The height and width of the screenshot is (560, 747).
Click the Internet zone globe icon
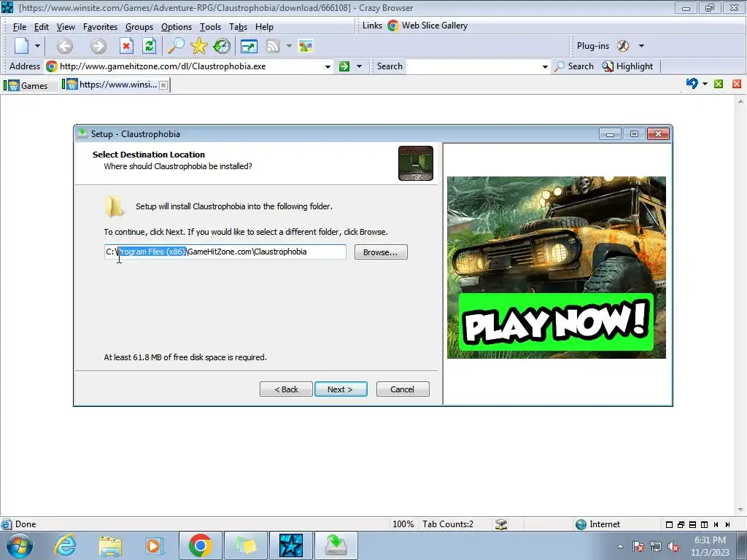click(581, 524)
